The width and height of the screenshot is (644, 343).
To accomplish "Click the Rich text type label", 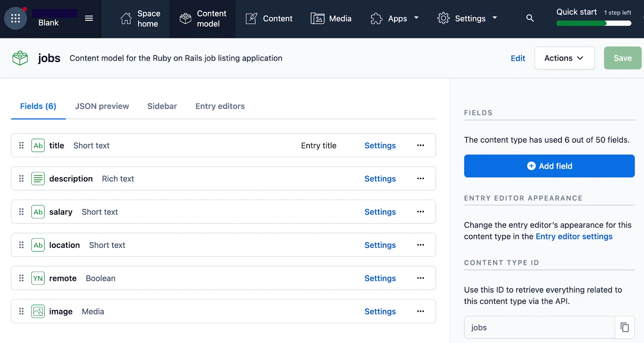I will (118, 179).
